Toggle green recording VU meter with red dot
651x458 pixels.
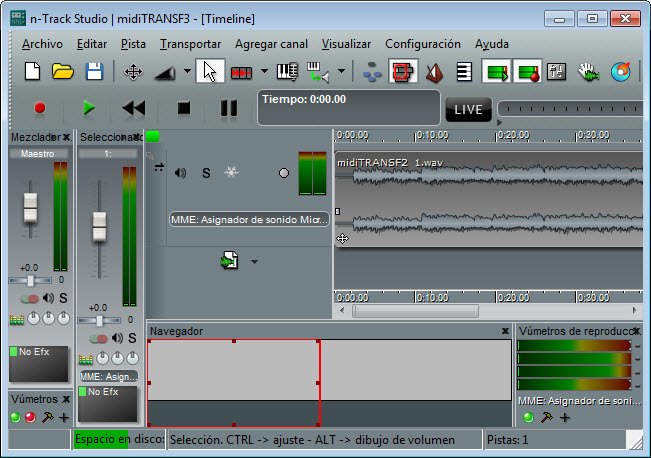pyautogui.click(x=527, y=71)
